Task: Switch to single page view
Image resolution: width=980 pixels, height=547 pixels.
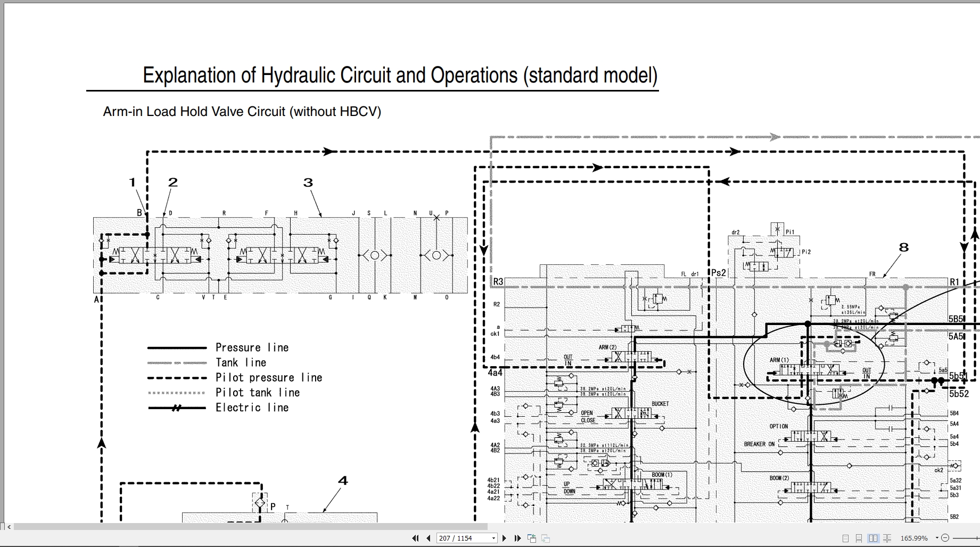Action: (x=845, y=538)
